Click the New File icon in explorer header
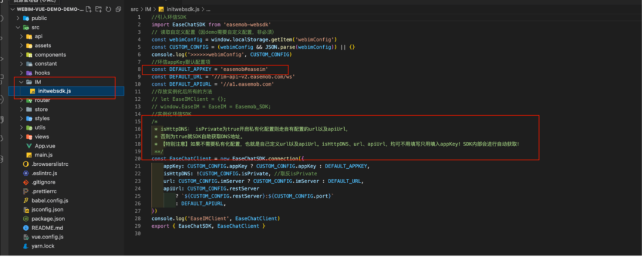The image size is (644, 257). (x=88, y=9)
